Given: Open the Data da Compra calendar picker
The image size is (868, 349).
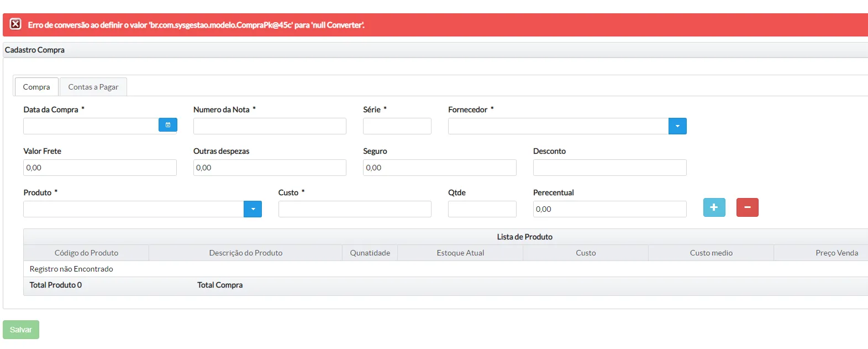Looking at the screenshot, I should [168, 125].
